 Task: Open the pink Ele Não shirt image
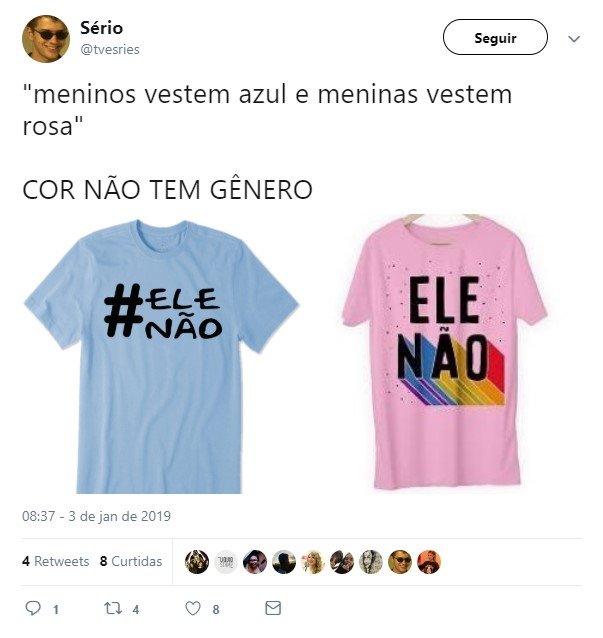click(445, 351)
